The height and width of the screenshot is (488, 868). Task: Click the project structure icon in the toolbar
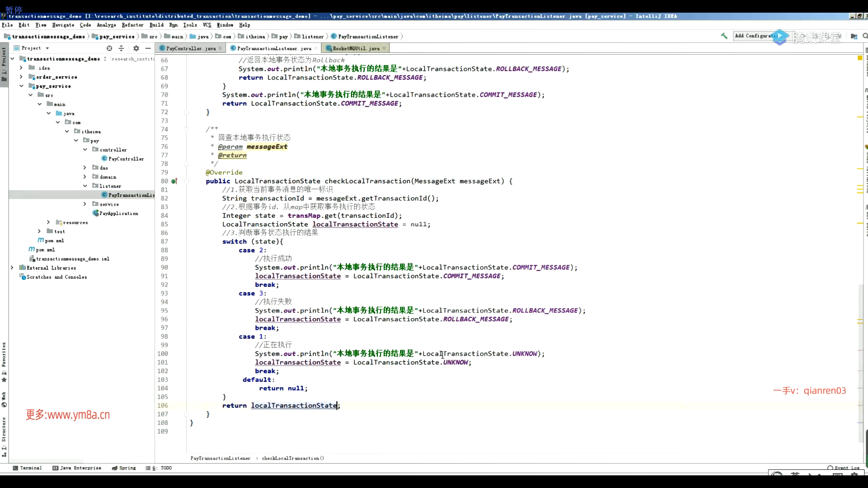pyautogui.click(x=854, y=36)
